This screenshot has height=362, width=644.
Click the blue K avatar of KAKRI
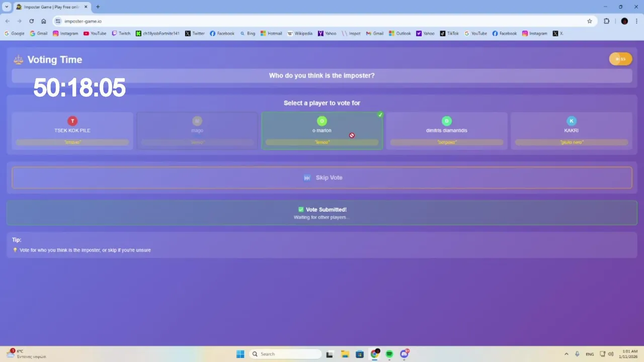point(572,121)
